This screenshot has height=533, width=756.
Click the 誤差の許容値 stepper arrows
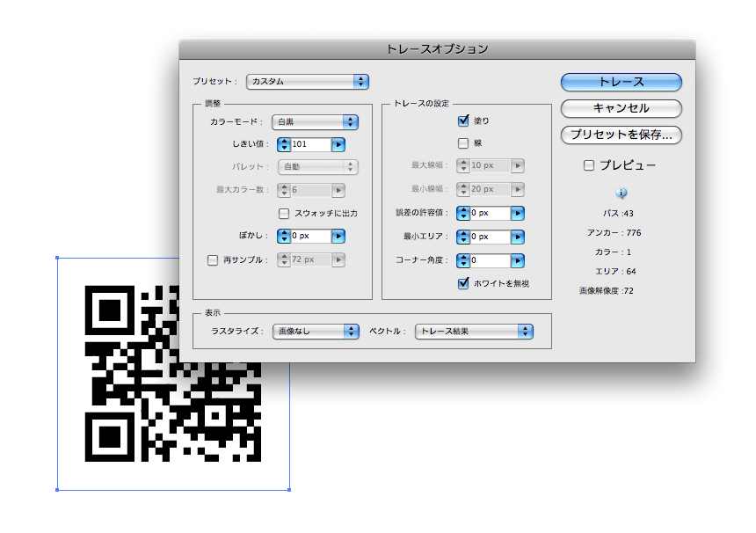pos(463,213)
